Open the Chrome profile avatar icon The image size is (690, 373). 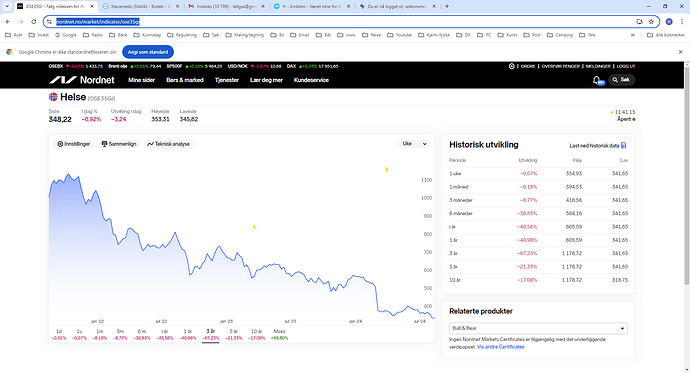pyautogui.click(x=669, y=22)
